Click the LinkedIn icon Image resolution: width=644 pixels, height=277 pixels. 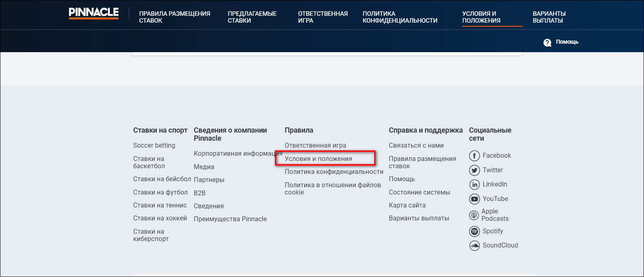(474, 184)
